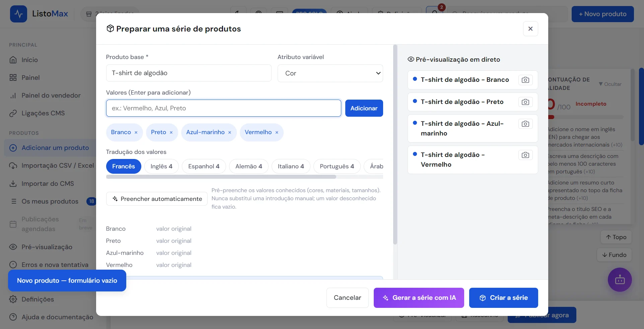Click Cancelar button

click(347, 298)
